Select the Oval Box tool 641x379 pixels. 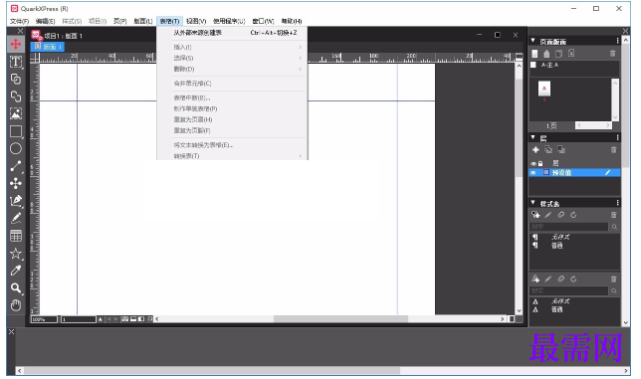(16, 148)
